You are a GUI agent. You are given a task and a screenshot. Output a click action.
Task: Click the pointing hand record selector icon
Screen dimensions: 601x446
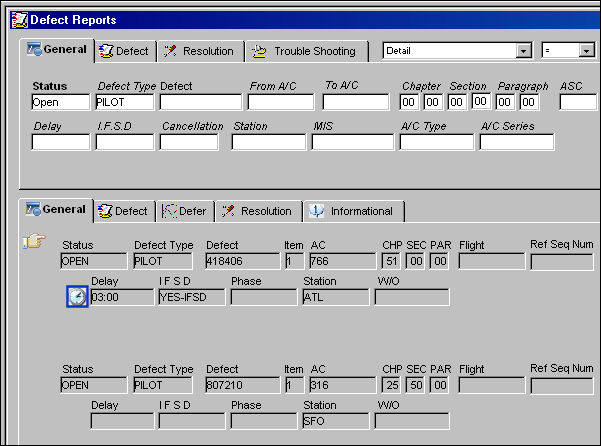[34, 241]
